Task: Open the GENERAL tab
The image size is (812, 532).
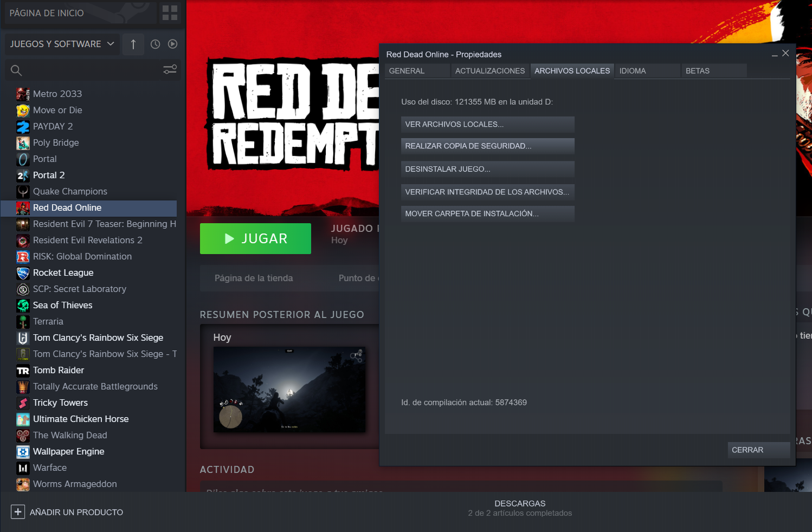Action: [417, 71]
